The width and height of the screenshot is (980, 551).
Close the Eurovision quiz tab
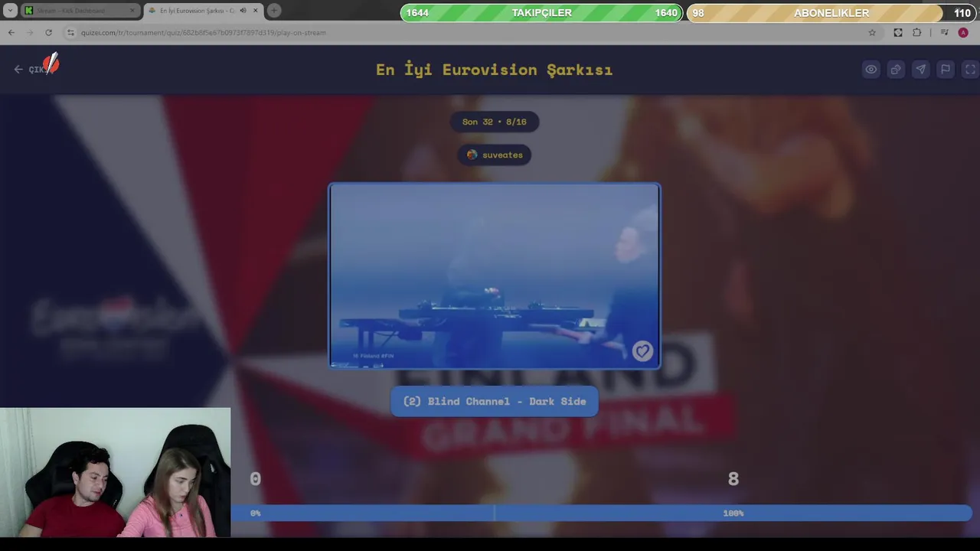(255, 11)
